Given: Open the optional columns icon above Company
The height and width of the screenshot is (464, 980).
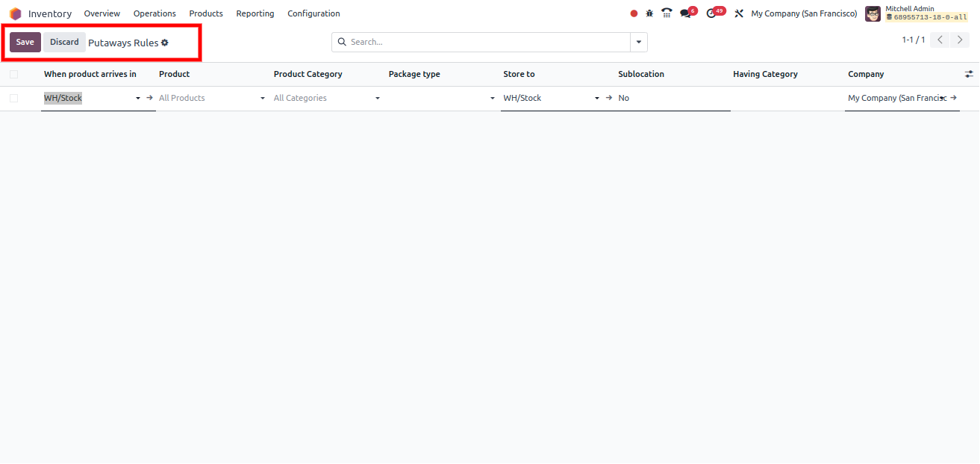Looking at the screenshot, I should pyautogui.click(x=968, y=73).
